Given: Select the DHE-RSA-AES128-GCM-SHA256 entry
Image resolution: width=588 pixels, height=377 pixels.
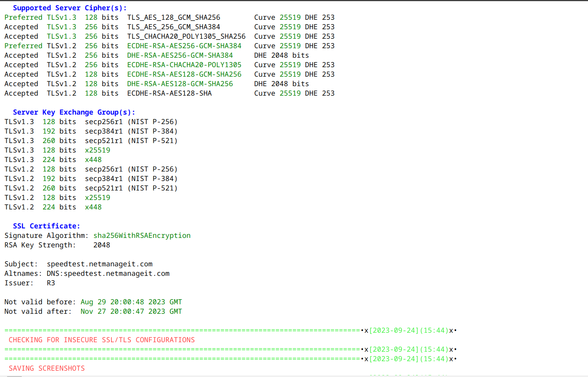Looking at the screenshot, I should point(180,83).
